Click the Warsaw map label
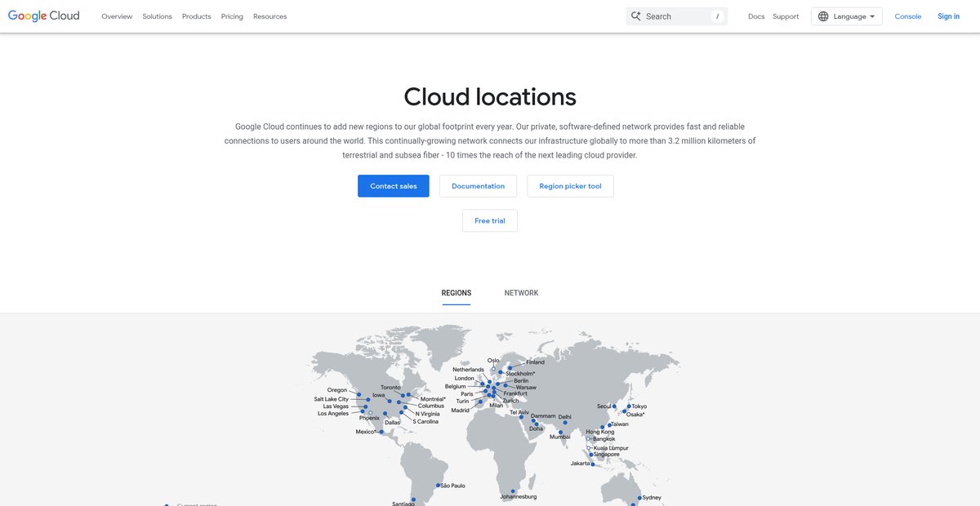This screenshot has height=506, width=980. pyautogui.click(x=526, y=388)
